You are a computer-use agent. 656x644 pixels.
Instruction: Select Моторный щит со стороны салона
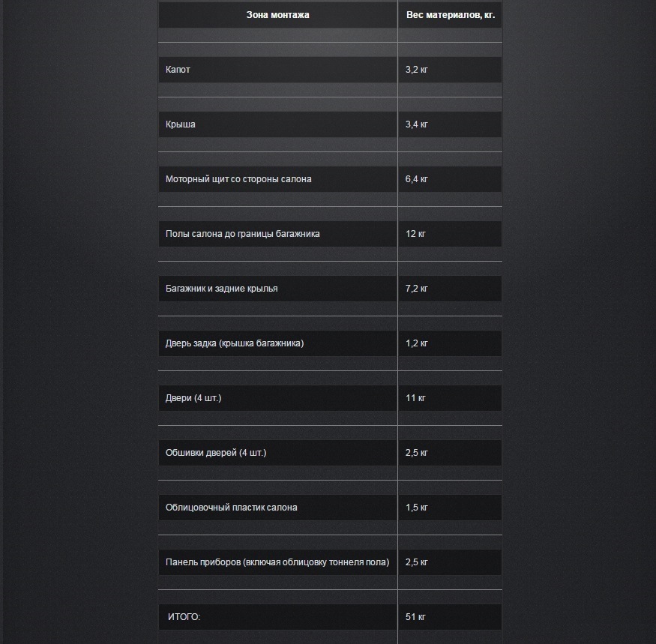[278, 179]
